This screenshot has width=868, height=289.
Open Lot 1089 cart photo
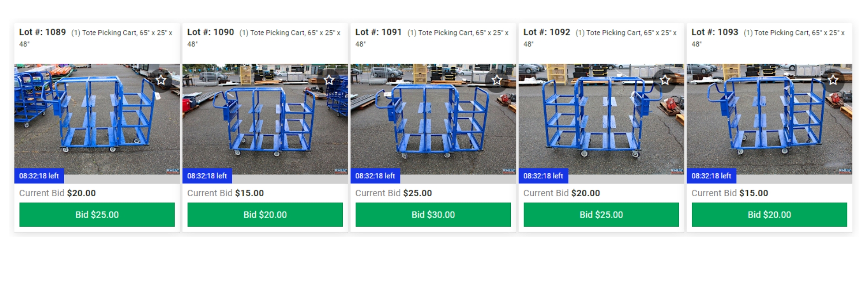[97, 119]
